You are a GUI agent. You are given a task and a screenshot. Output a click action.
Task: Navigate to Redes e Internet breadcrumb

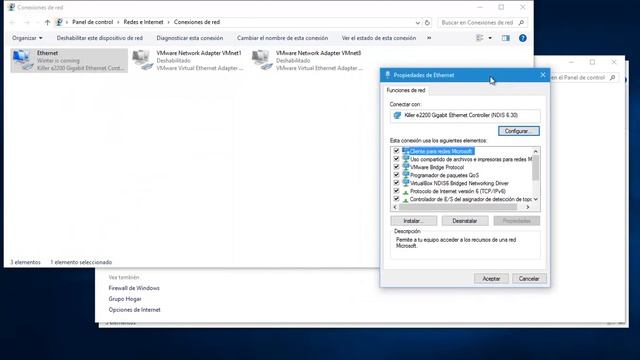pyautogui.click(x=143, y=22)
